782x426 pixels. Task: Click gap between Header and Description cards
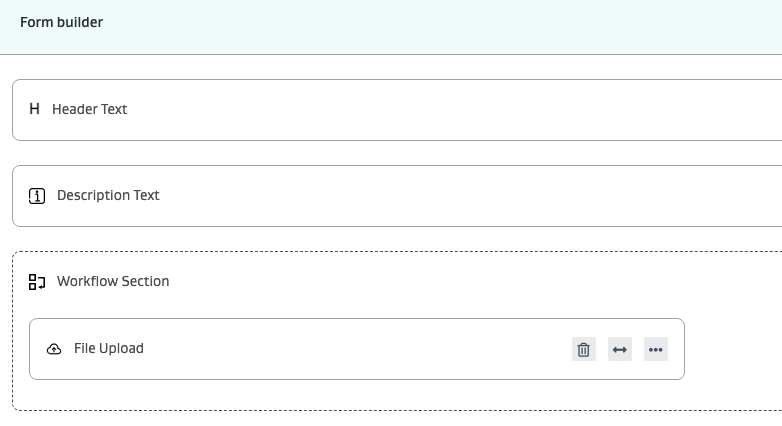click(400, 153)
